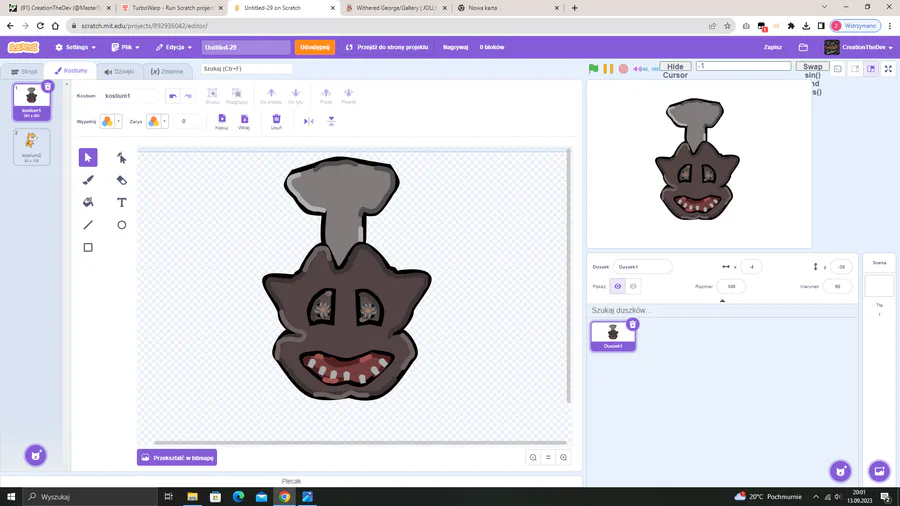This screenshot has width=900, height=506.
Task: Expand the Edycja menu
Action: (x=172, y=47)
